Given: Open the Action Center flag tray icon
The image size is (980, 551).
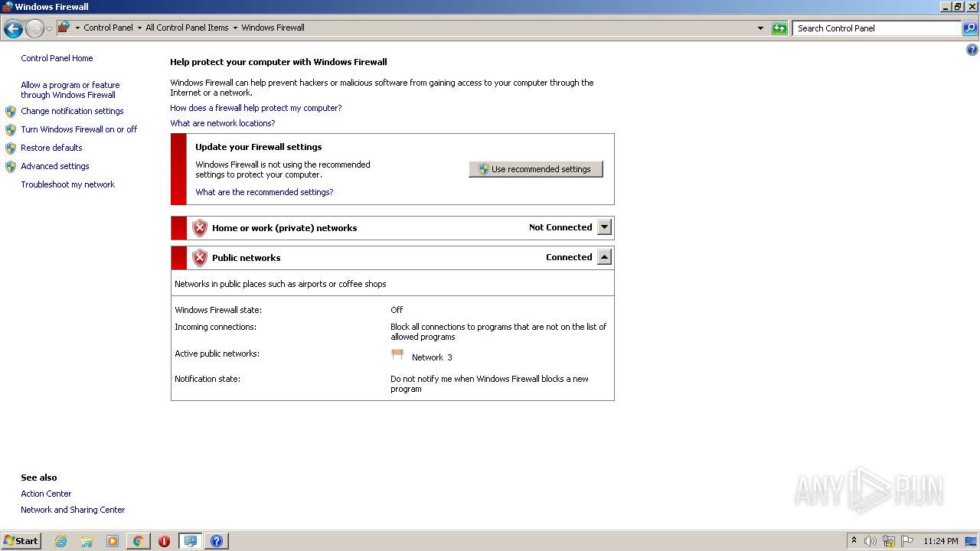Looking at the screenshot, I should [x=907, y=541].
